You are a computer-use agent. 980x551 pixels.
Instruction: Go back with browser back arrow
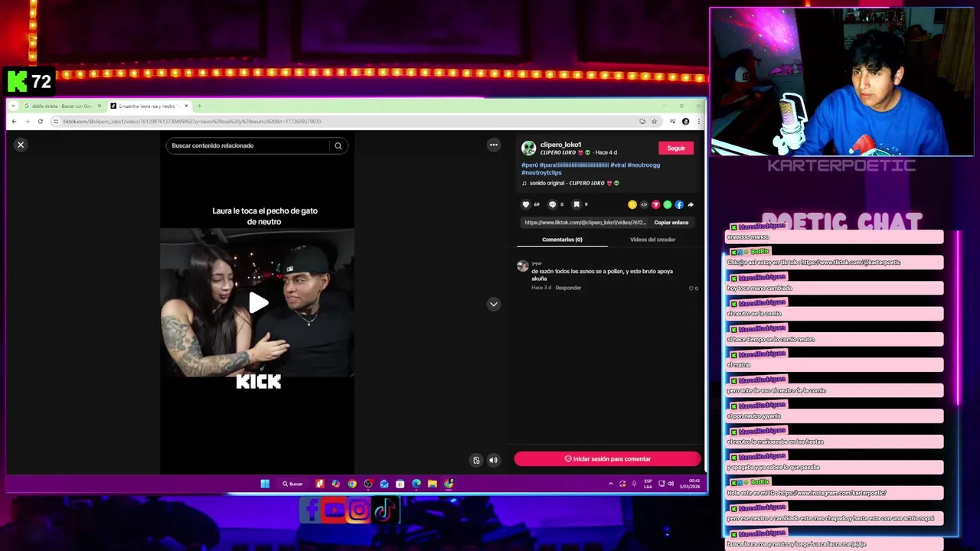(14, 121)
